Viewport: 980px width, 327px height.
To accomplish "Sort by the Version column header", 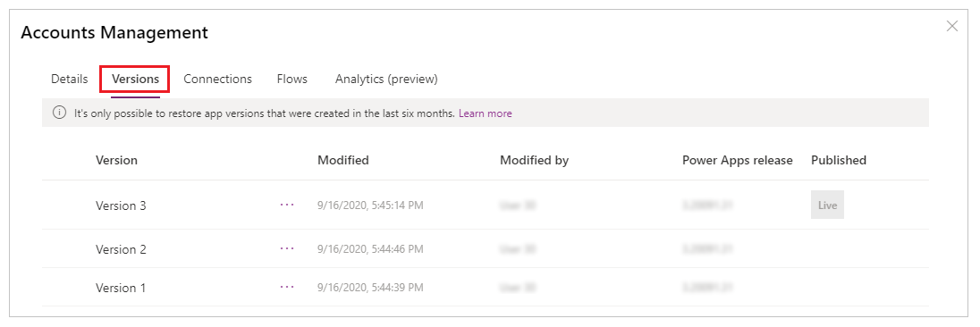I will tap(116, 161).
